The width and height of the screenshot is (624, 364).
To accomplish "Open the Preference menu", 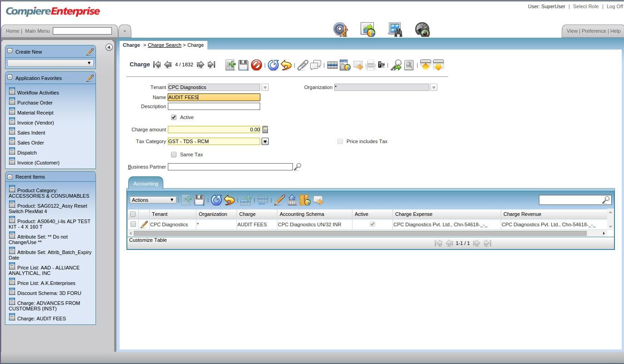I will 594,31.
